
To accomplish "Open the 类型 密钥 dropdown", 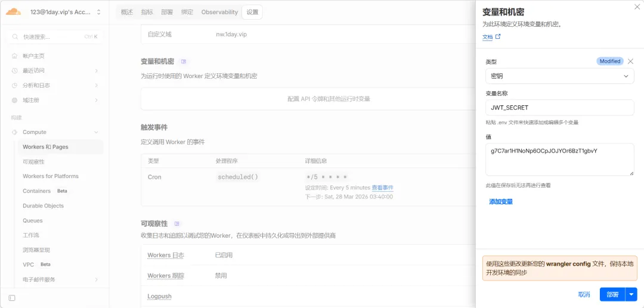I will [x=560, y=76].
